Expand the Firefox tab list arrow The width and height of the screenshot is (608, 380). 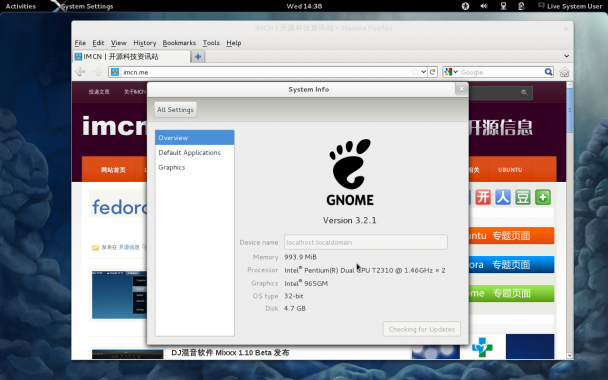pyautogui.click(x=567, y=56)
